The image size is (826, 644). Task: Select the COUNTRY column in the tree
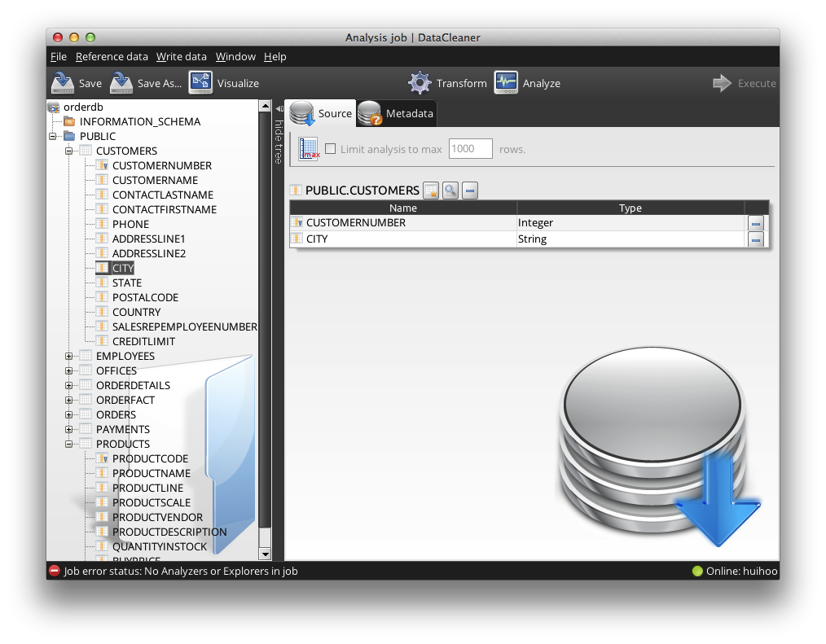136,312
